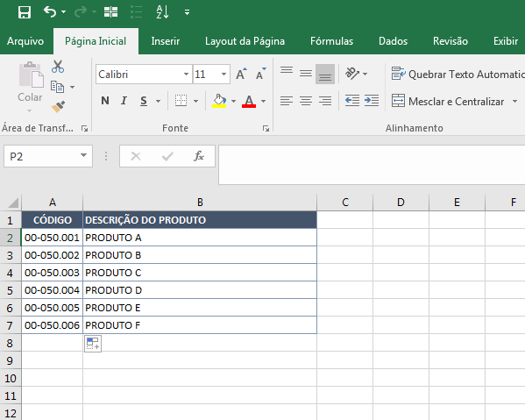Click the table layout icon in Quick Access

[110, 12]
